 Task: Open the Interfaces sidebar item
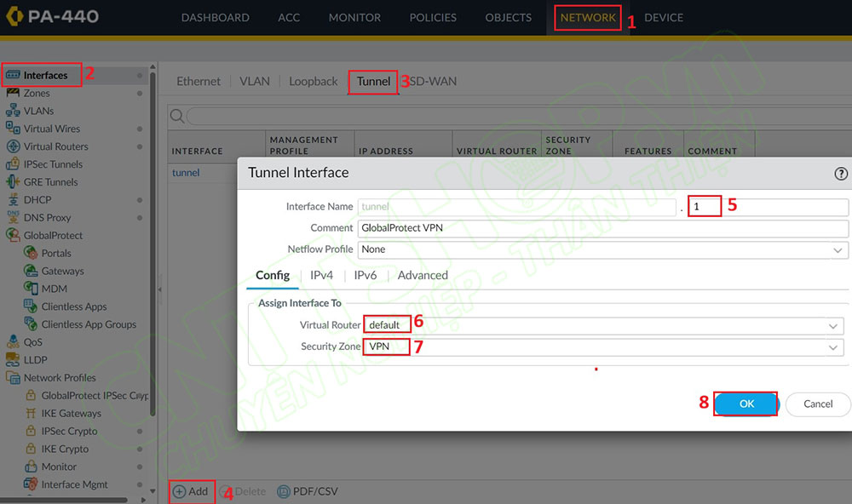click(45, 75)
